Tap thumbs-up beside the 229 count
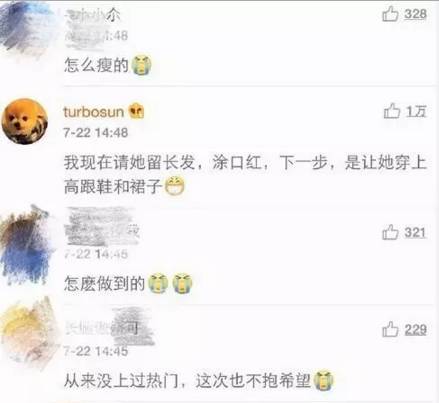439x403 pixels. pyautogui.click(x=390, y=329)
